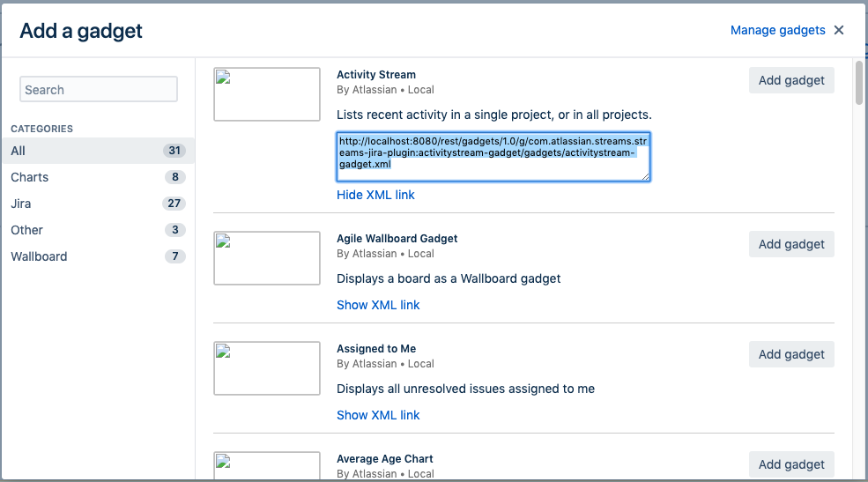This screenshot has height=482, width=868.
Task: Select the Wallboard category
Action: 98,256
